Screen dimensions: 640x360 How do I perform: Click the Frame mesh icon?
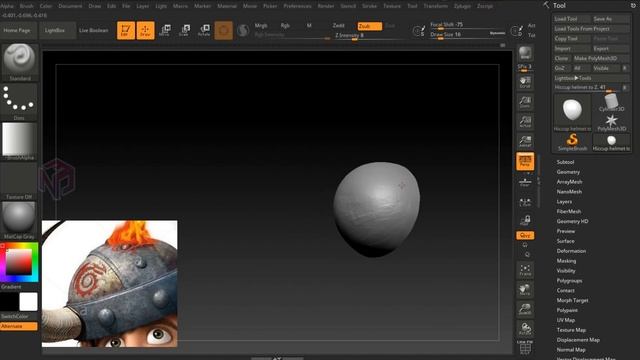[525, 270]
